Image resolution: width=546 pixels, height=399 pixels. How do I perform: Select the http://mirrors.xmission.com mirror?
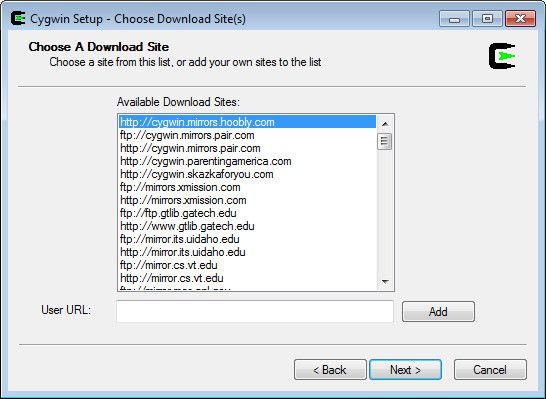tap(248, 200)
